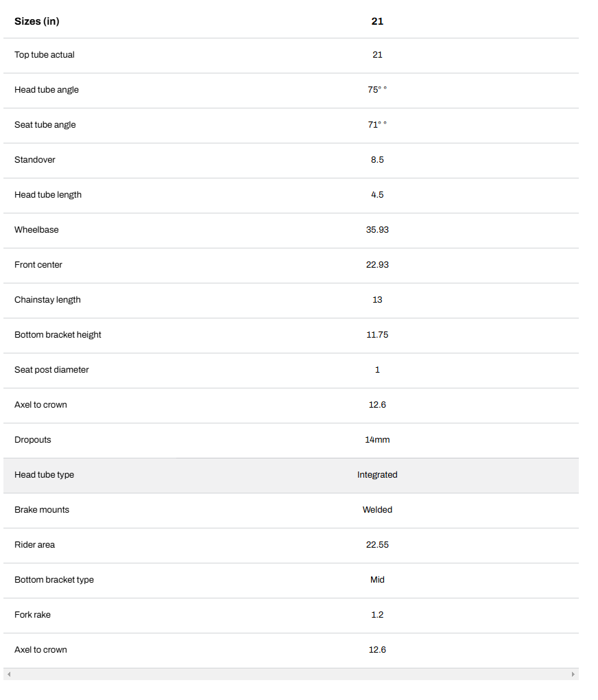Click the Fork rake row label

point(32,615)
